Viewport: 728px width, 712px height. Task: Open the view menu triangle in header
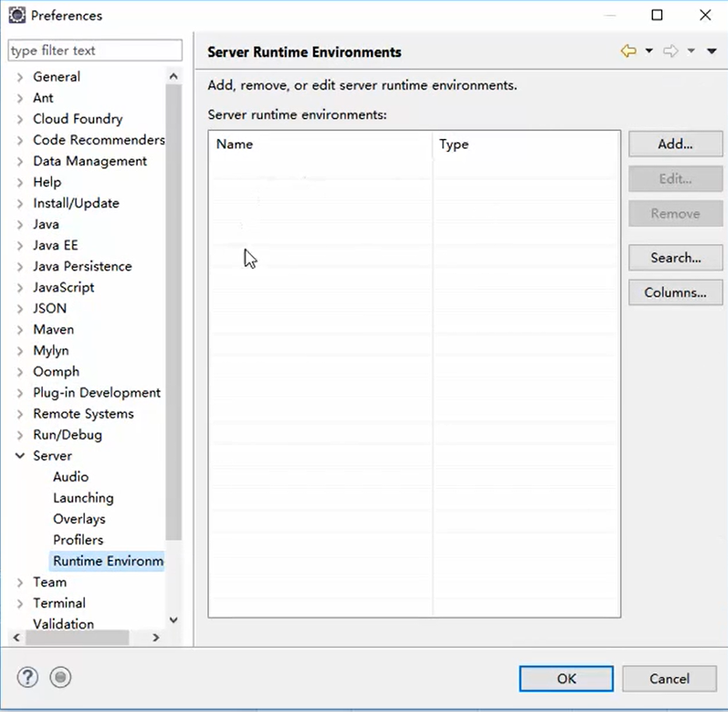coord(712,51)
